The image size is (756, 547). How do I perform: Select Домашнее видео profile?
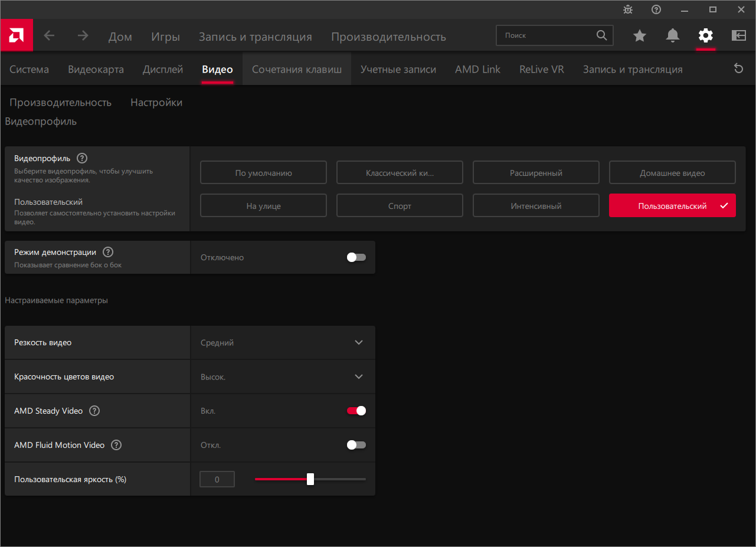point(672,173)
